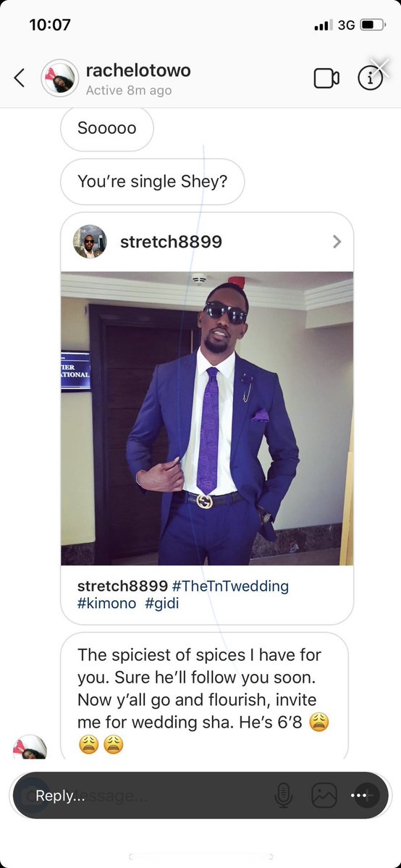Open the #TheTnTwedding hashtag
Image resolution: width=401 pixels, height=868 pixels.
coord(230,586)
